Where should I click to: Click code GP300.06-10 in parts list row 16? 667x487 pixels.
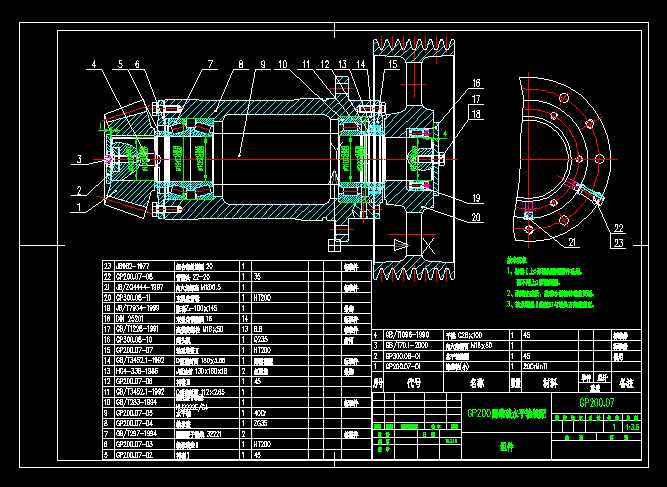click(x=134, y=339)
